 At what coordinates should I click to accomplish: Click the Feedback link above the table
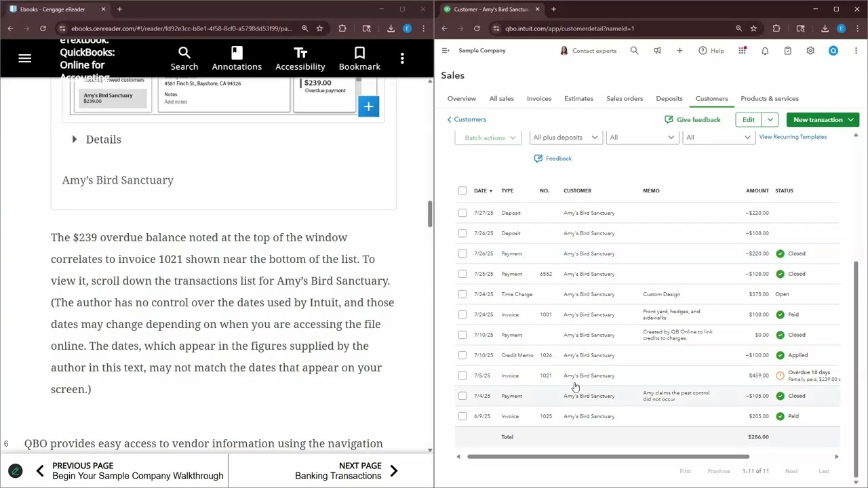click(x=553, y=159)
